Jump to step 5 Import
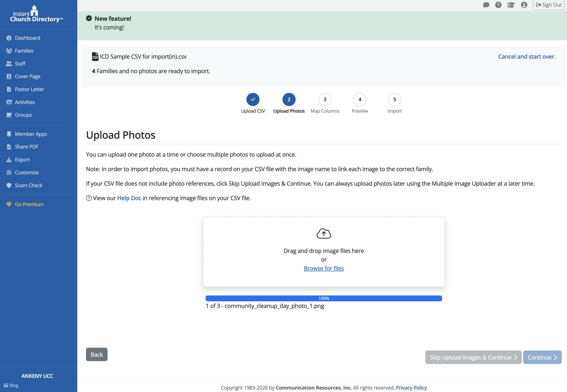567x392 pixels. click(x=394, y=100)
